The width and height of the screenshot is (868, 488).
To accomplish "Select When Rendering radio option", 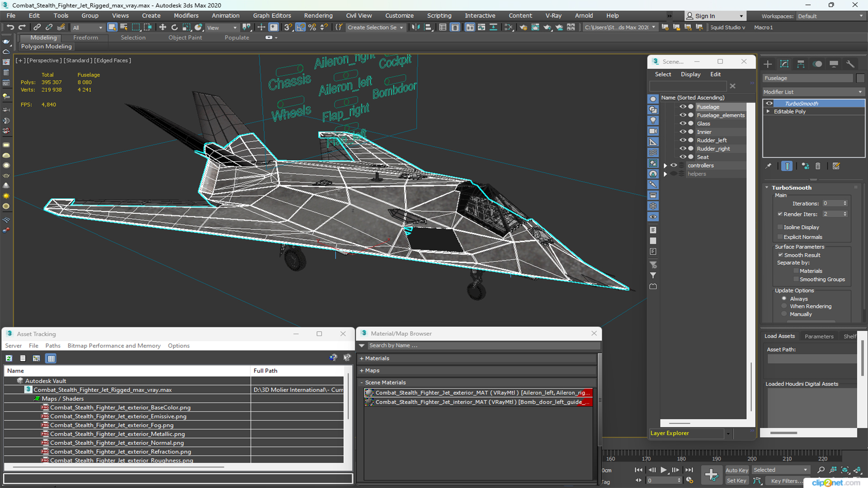I will pyautogui.click(x=784, y=306).
